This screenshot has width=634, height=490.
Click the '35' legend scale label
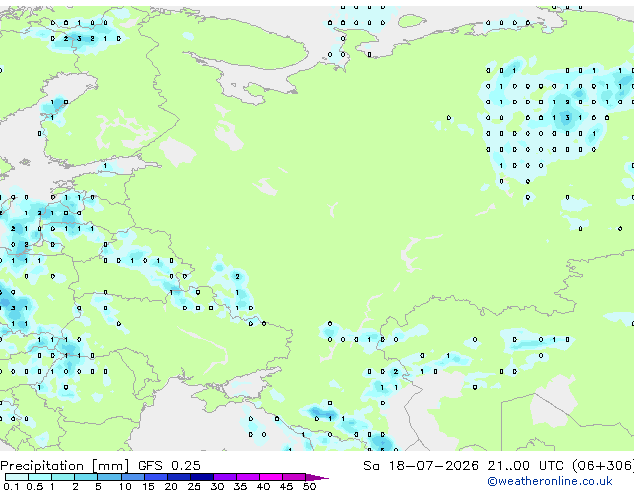click(x=240, y=486)
